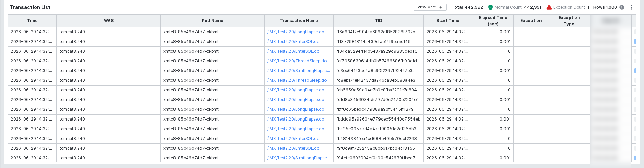This screenshot has width=644, height=168.
Task: Click Time cell in row f9f0c9af7232...
Action: point(32,148)
